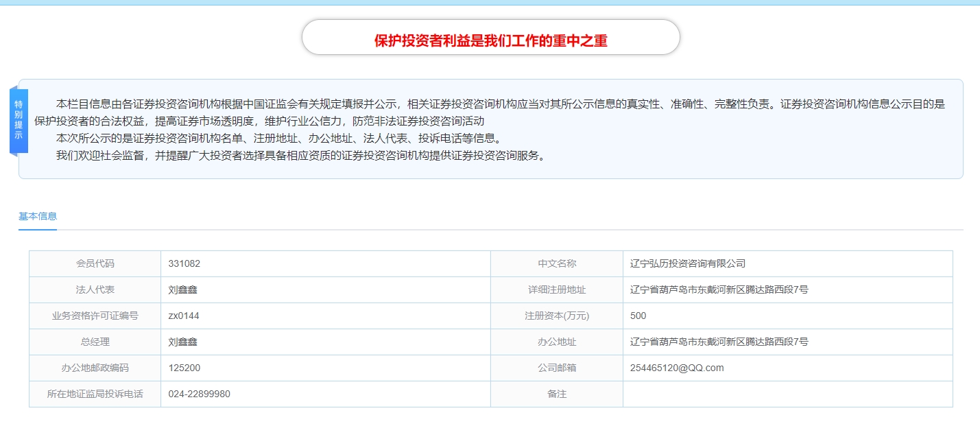Click notice line starting 本次所公示的是
This screenshot has width=980, height=426.
coord(281,138)
